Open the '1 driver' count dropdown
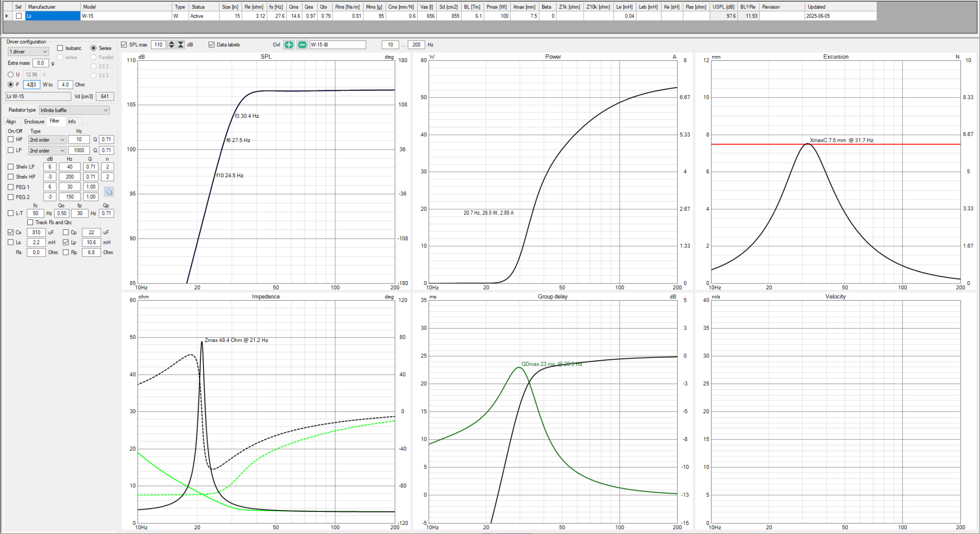Image resolution: width=980 pixels, height=534 pixels. pos(28,52)
